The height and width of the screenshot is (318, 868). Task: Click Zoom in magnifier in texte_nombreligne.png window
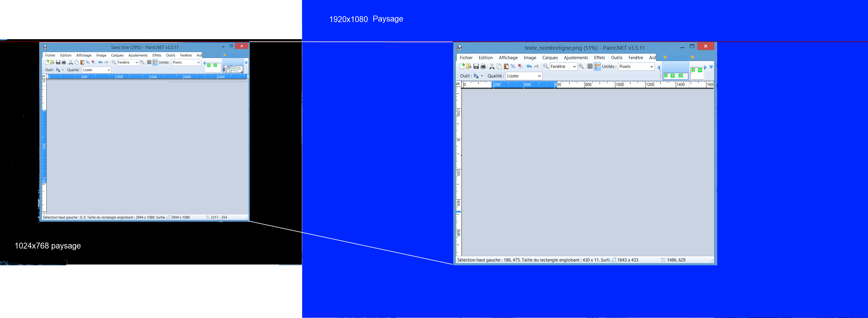click(581, 66)
